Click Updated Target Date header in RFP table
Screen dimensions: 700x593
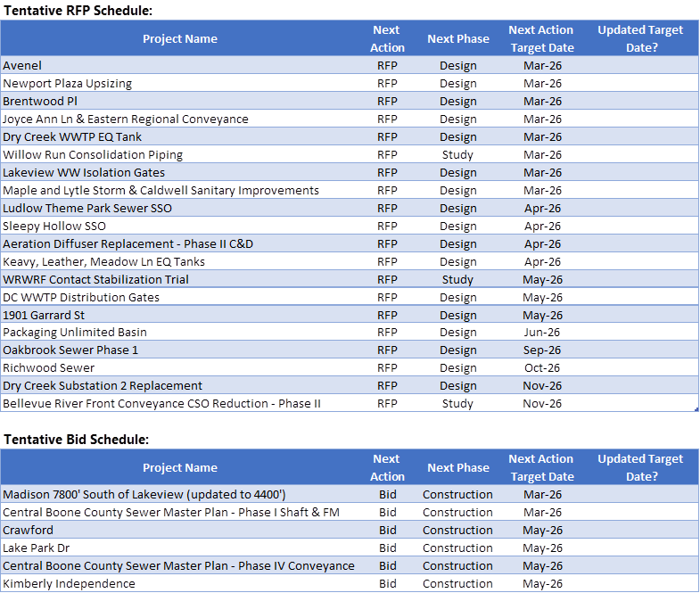[639, 38]
